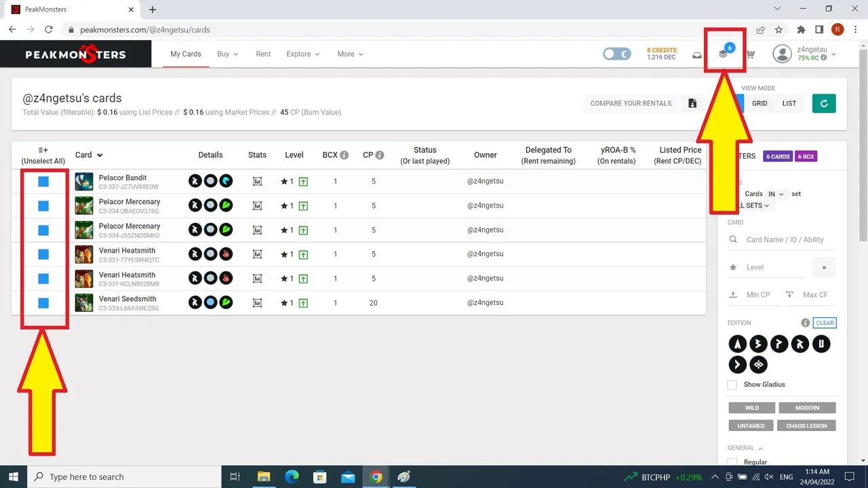
Task: Click the CP column info icon
Action: click(380, 155)
